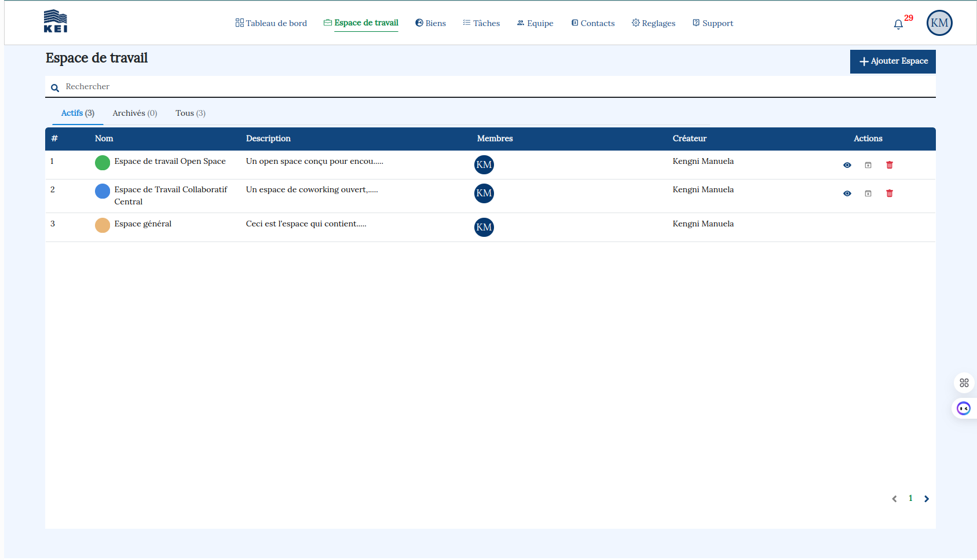Open the chatbot assistant widget
The width and height of the screenshot is (977, 560).
[964, 409]
